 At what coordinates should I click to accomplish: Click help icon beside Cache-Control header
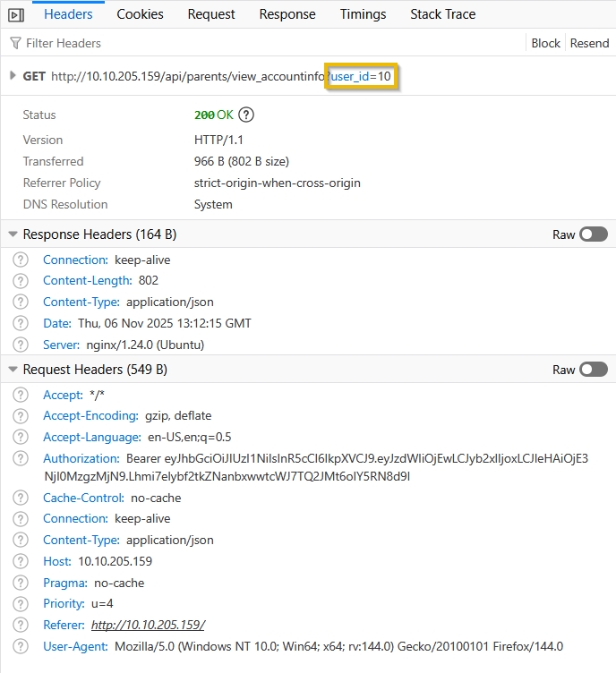click(x=21, y=498)
